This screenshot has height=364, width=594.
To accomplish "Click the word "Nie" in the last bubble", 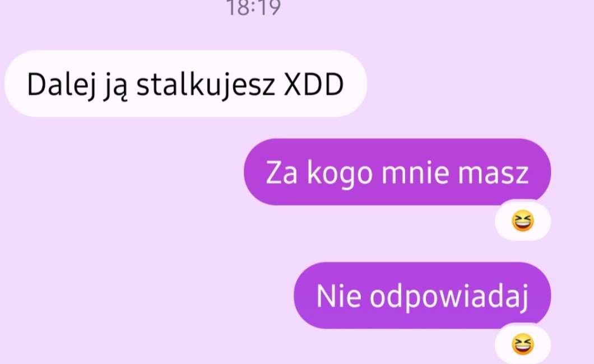I will (x=338, y=296).
